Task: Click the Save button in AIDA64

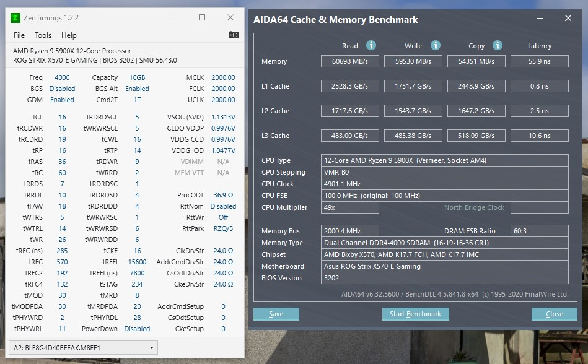Action: [x=276, y=314]
